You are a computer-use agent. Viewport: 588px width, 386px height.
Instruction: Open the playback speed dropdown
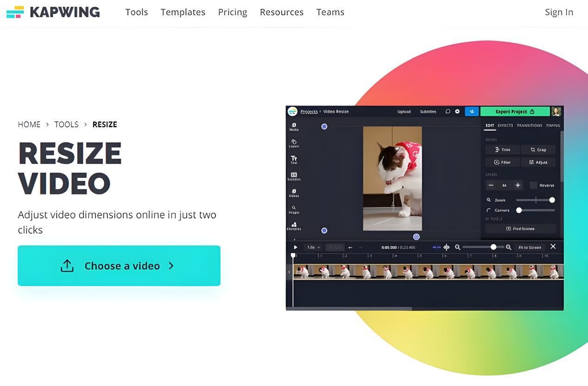[x=314, y=248]
